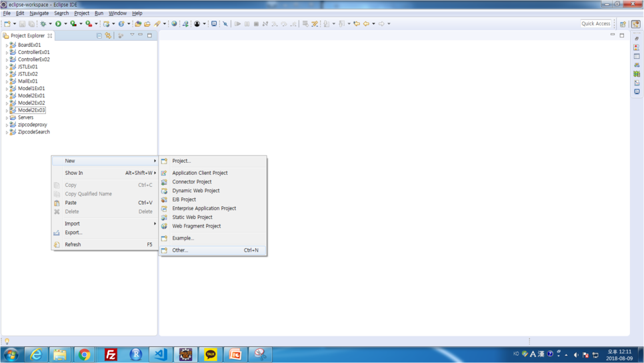Choose Project... in New submenu
Viewport: 644px width, 363px height.
(x=213, y=161)
